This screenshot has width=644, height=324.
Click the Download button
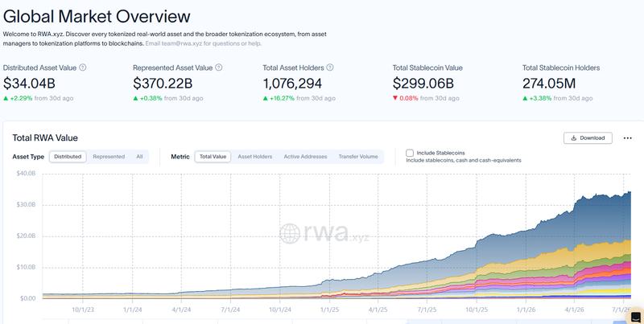coord(588,137)
